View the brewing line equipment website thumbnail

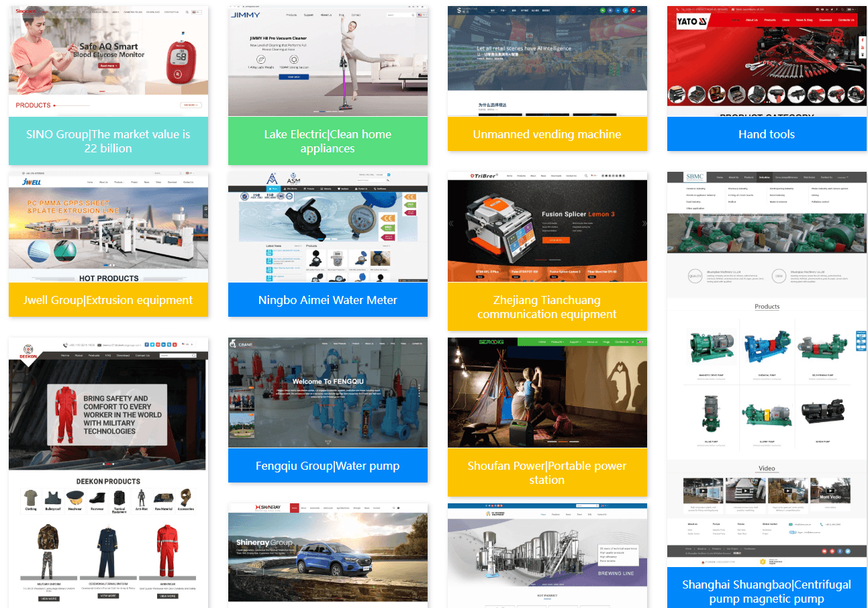coord(547,556)
